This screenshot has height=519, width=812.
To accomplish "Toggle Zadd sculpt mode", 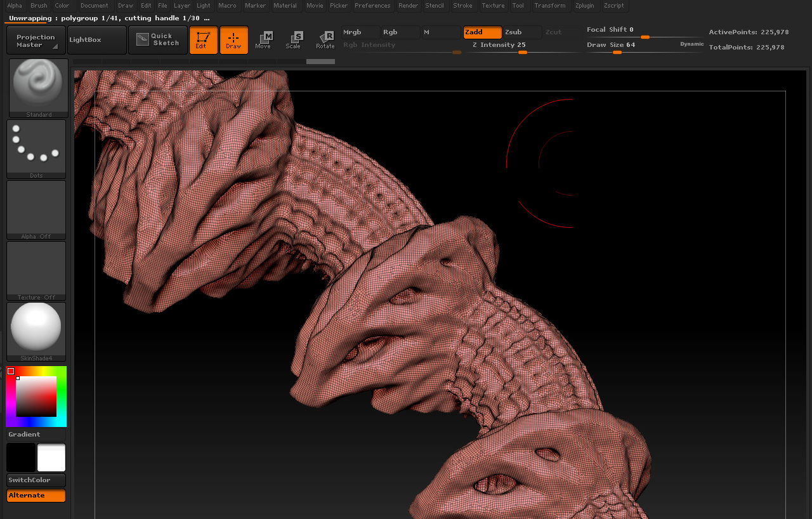I will pos(482,32).
